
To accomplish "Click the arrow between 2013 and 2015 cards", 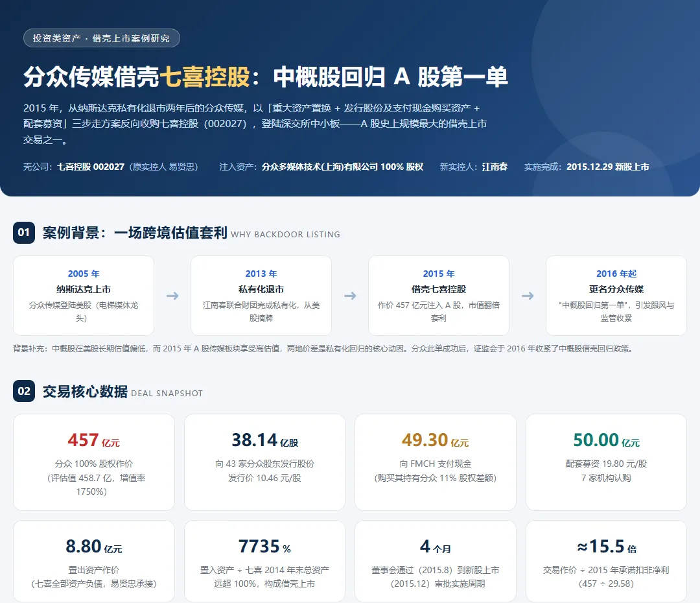I will click(350, 296).
